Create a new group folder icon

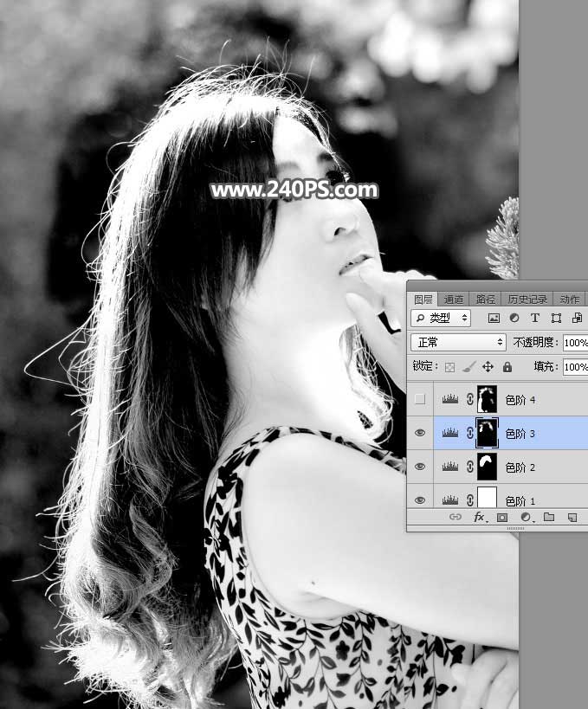[x=548, y=518]
